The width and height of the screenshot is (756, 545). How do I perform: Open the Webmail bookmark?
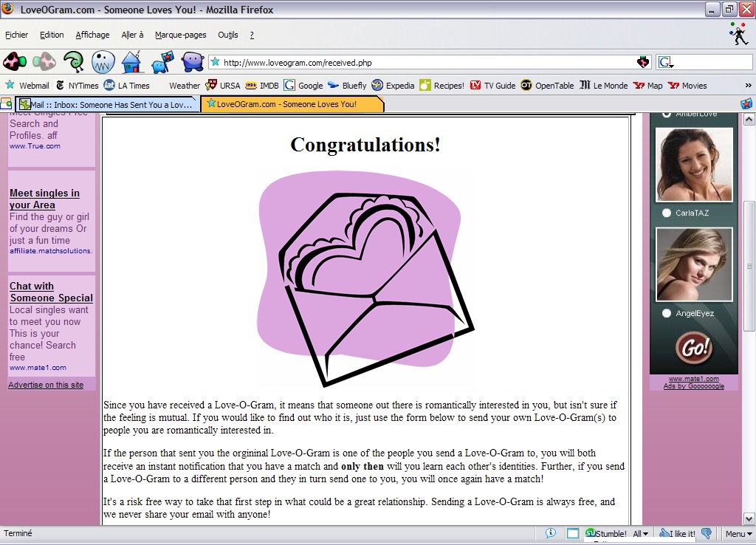[x=27, y=86]
